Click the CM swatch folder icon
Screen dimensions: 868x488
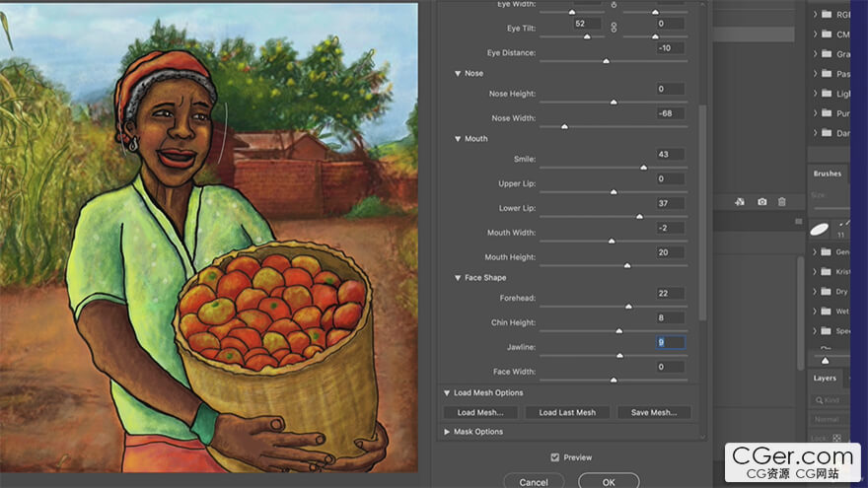pos(827,35)
